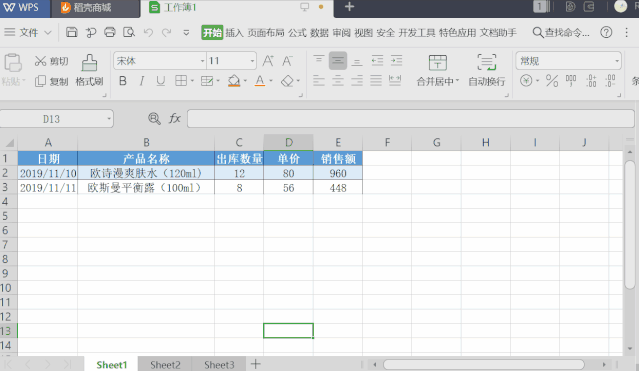Click 查找命令 search box

(561, 33)
